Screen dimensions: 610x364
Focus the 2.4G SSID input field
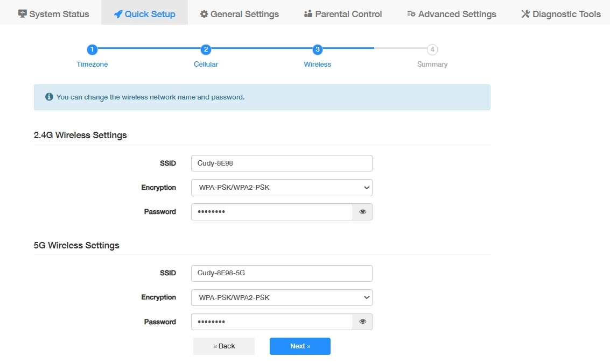(282, 163)
